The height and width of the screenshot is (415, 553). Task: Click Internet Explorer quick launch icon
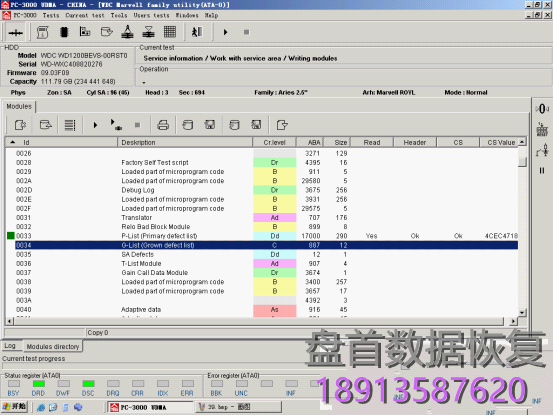click(41, 407)
